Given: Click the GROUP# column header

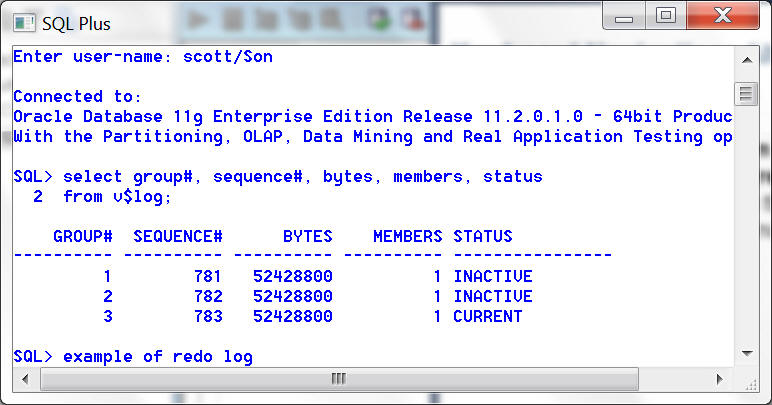Looking at the screenshot, I should (x=83, y=237).
